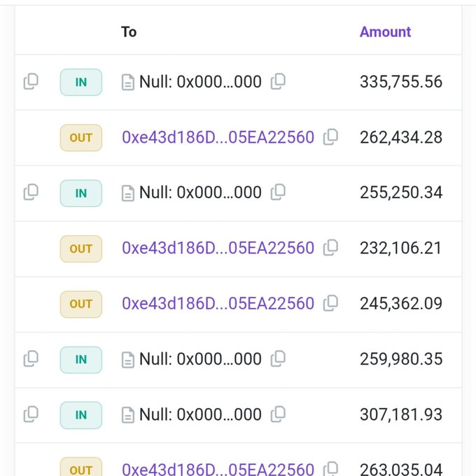Open address 0xe43d186D in the 232,106.21 row
The image size is (476, 476).
(x=218, y=248)
